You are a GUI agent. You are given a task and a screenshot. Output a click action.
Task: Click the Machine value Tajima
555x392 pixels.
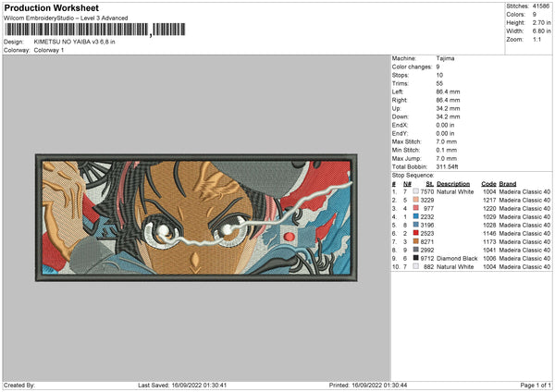coord(445,58)
